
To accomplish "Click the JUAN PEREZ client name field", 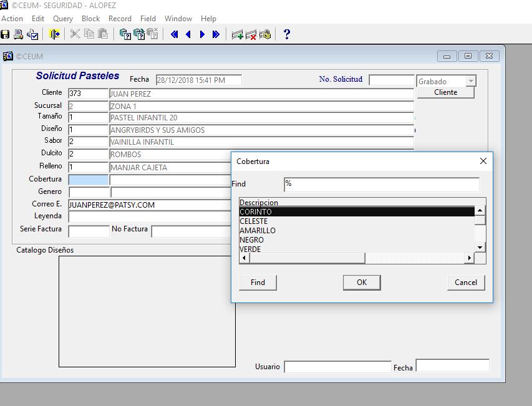I will coord(261,94).
